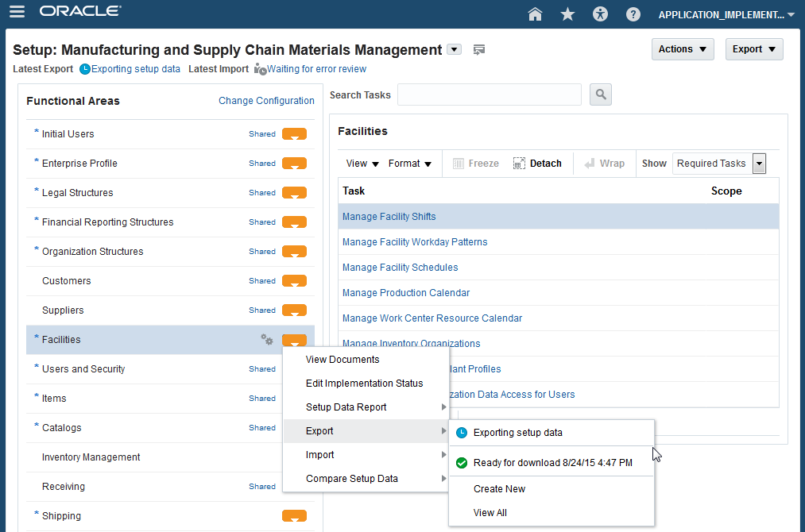Select Ready for download 8/24/15 entry
Image resolution: width=805 pixels, height=532 pixels.
(x=552, y=463)
